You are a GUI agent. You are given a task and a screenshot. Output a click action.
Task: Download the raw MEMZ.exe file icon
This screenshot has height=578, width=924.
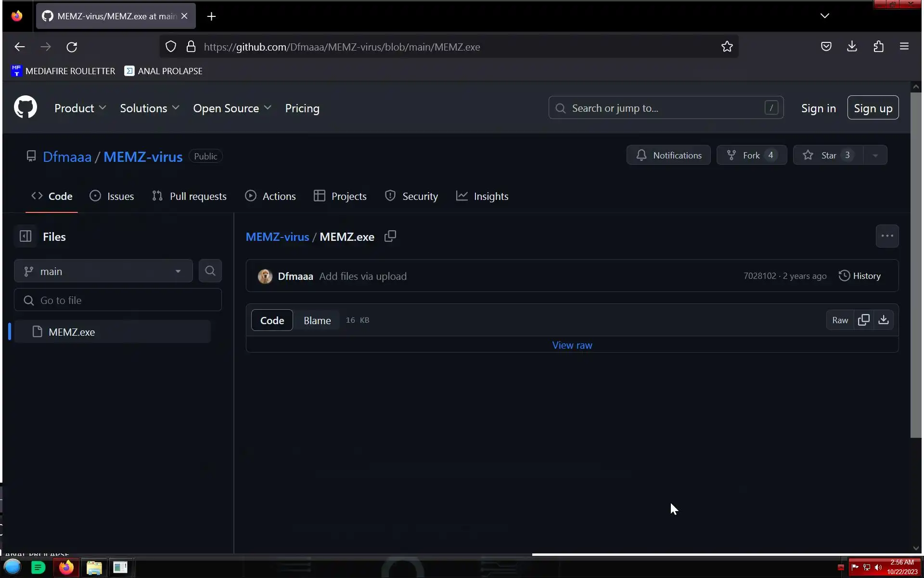pos(884,320)
